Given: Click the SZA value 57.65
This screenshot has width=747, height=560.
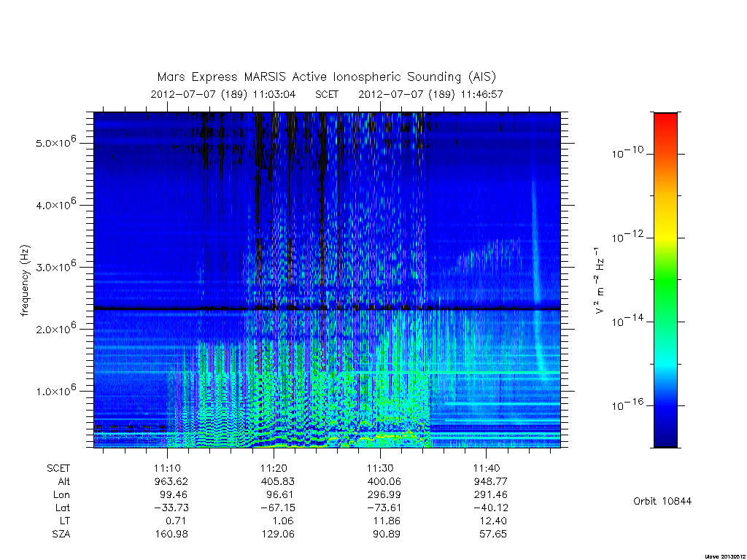Looking at the screenshot, I should click(493, 534).
